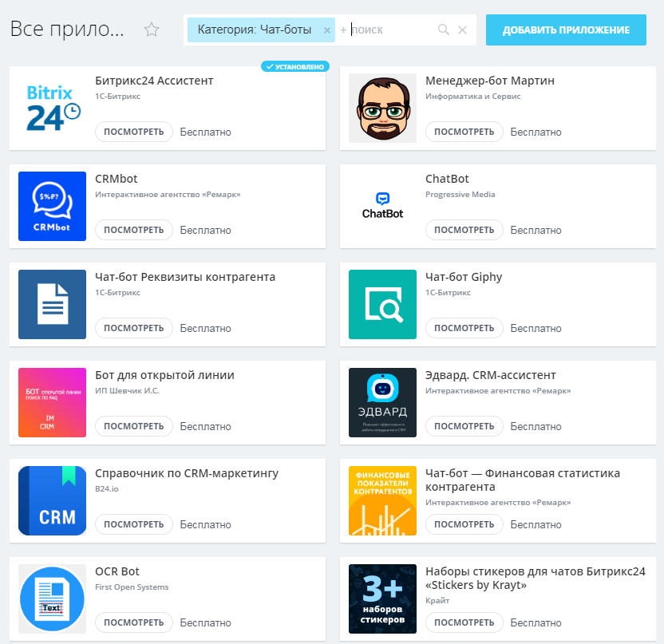The image size is (664, 644).
Task: Click the Все прило... page heading
Action: point(67,29)
